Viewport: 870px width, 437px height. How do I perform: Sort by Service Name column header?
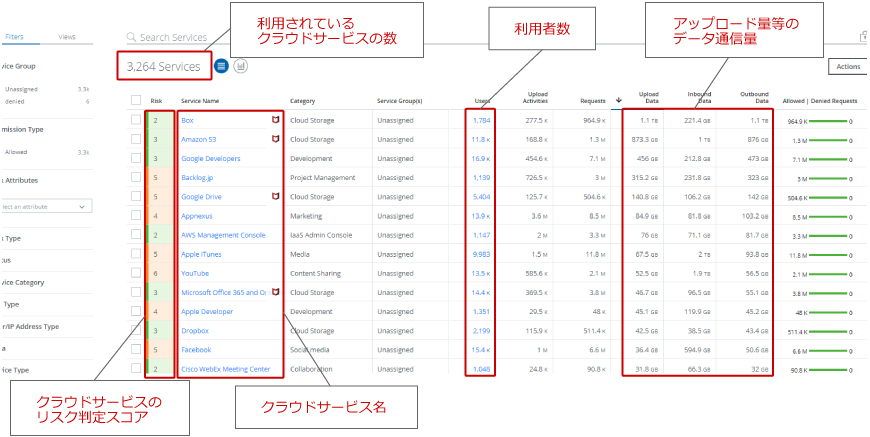pos(200,101)
